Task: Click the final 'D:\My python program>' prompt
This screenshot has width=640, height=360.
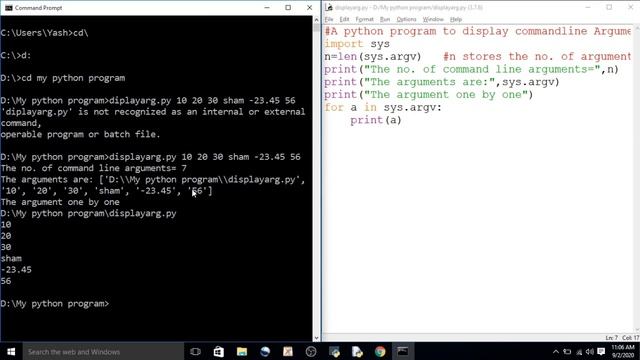Action: click(55, 304)
